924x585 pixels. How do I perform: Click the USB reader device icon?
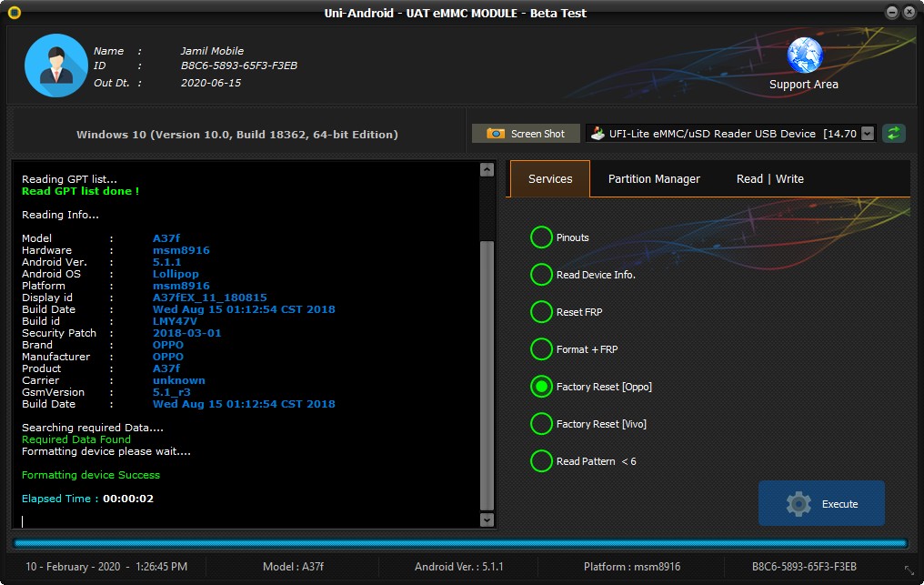598,134
